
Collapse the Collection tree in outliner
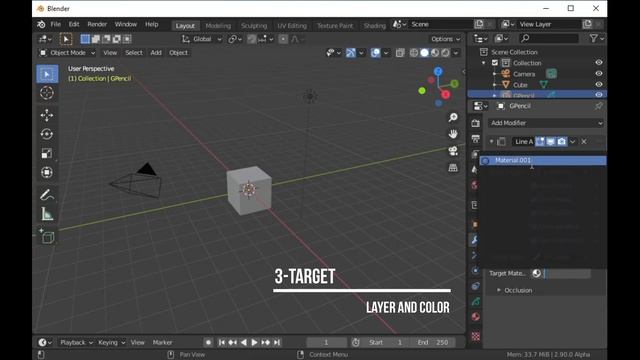point(484,63)
